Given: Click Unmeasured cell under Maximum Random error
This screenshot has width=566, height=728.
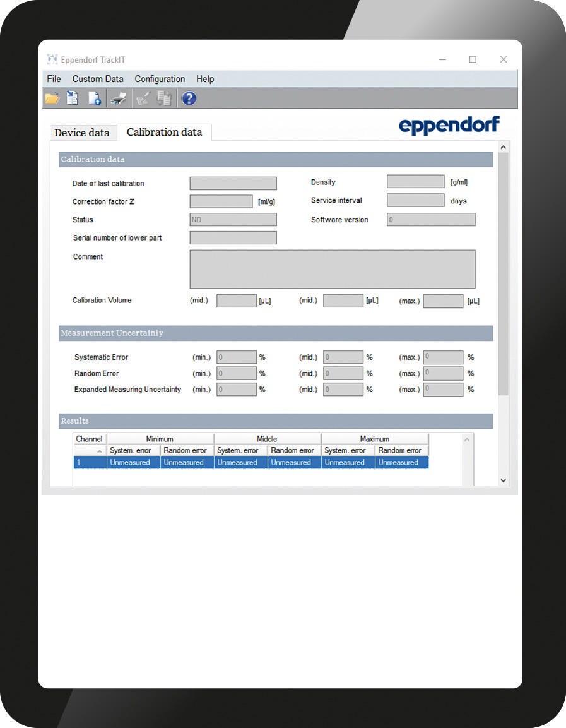Looking at the screenshot, I should point(402,462).
